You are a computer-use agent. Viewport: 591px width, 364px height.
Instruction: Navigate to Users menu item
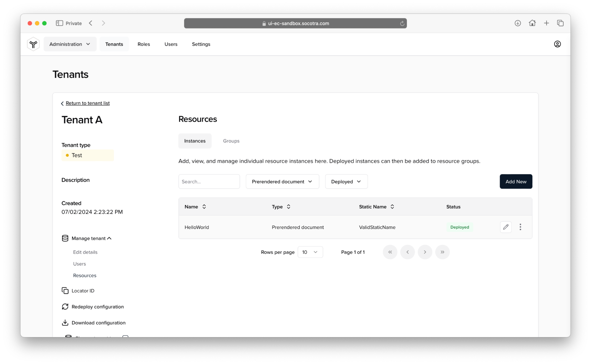click(171, 44)
